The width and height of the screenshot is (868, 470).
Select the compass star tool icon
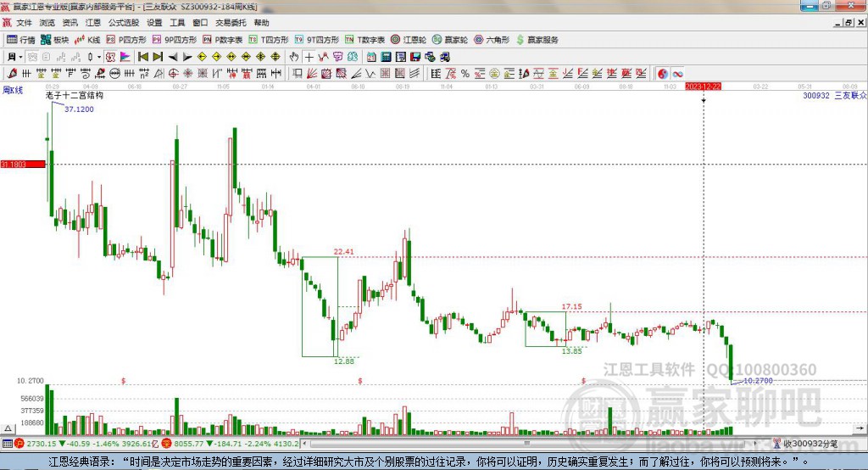pyautogui.click(x=187, y=73)
